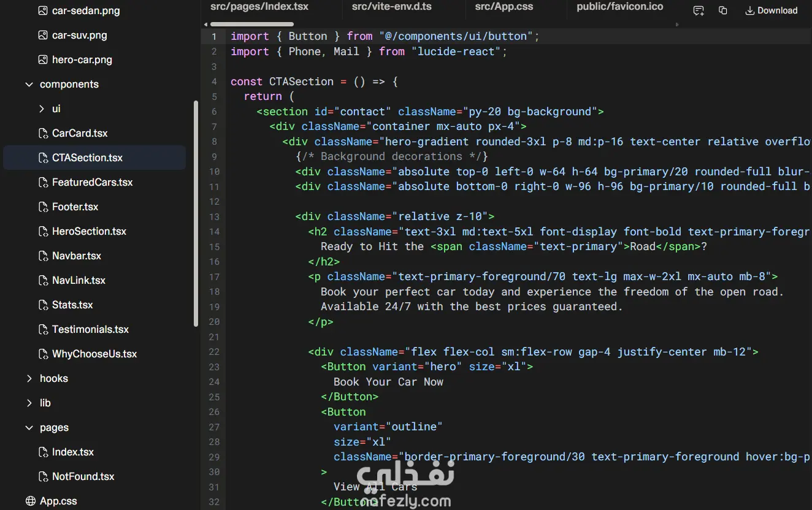Expand the lib folder

(29, 403)
